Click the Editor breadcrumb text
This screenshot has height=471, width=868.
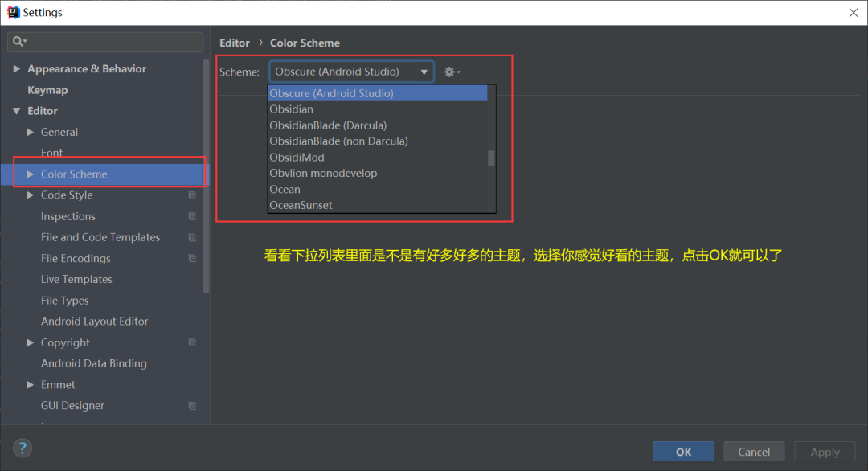(x=235, y=43)
